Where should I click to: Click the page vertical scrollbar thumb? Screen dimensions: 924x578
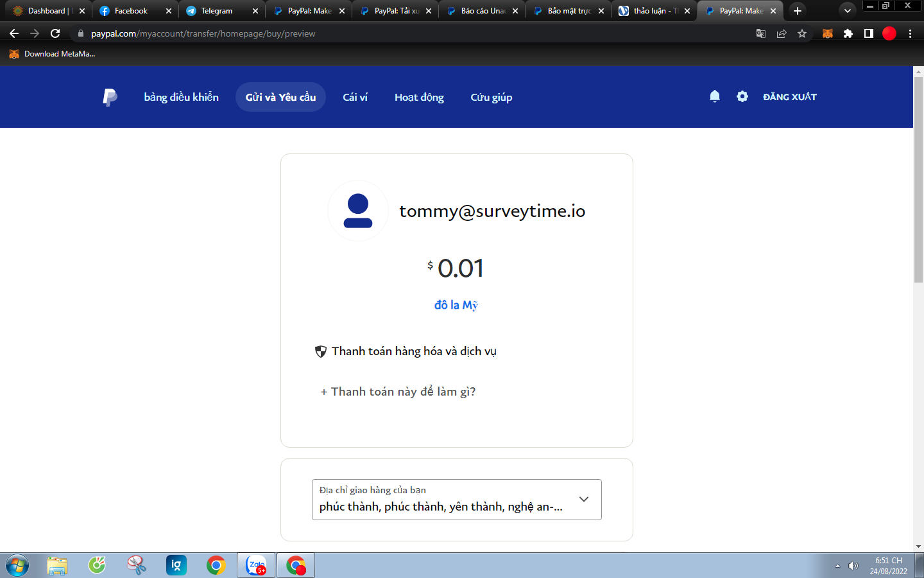tap(918, 180)
